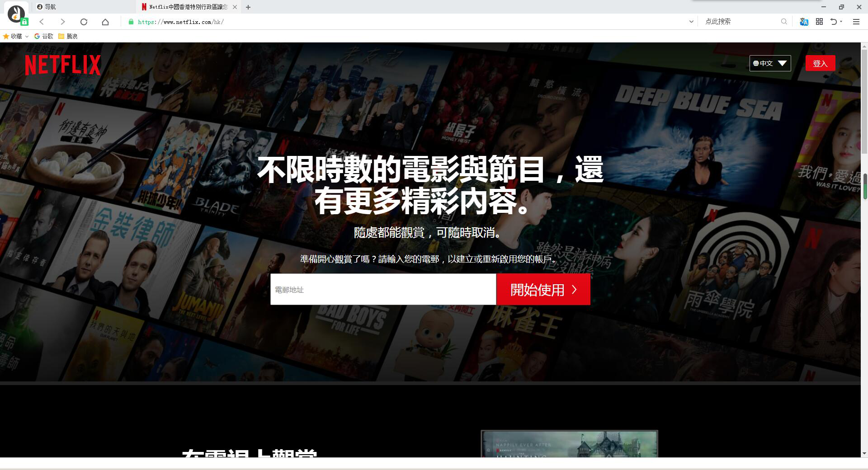Open the apps grid icon
Screen dimensions: 868x470
pyautogui.click(x=819, y=22)
